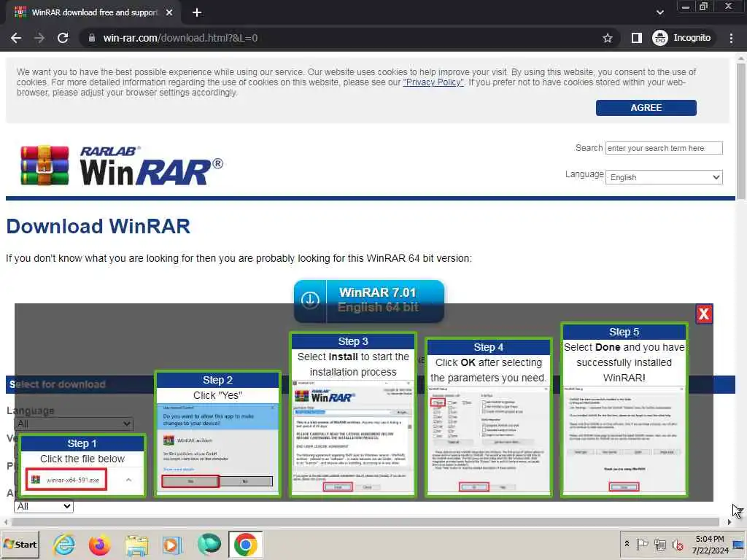Image resolution: width=747 pixels, height=560 pixels.
Task: Click the WinRAR books logo icon
Action: [x=44, y=166]
